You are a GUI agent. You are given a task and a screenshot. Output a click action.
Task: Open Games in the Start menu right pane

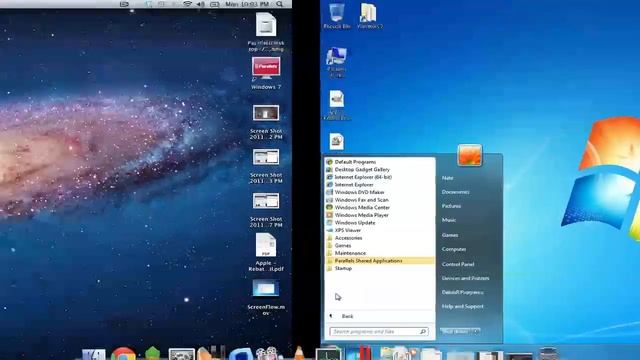pyautogui.click(x=450, y=235)
